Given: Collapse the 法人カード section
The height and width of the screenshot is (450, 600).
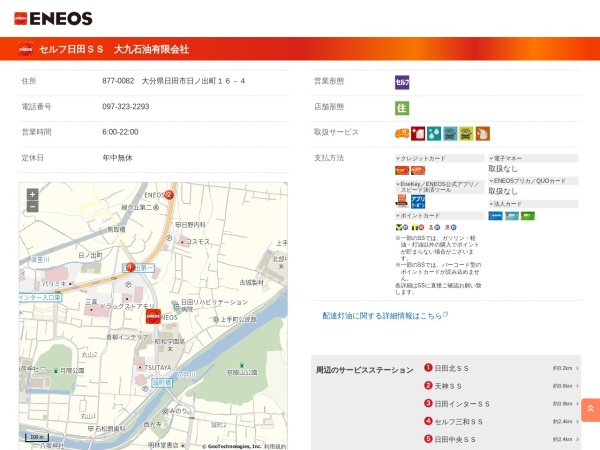Looking at the screenshot, I should (x=533, y=204).
